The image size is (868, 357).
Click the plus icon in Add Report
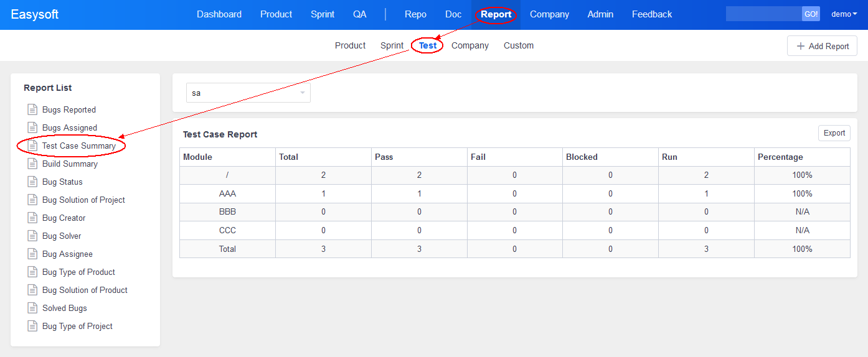click(x=801, y=46)
